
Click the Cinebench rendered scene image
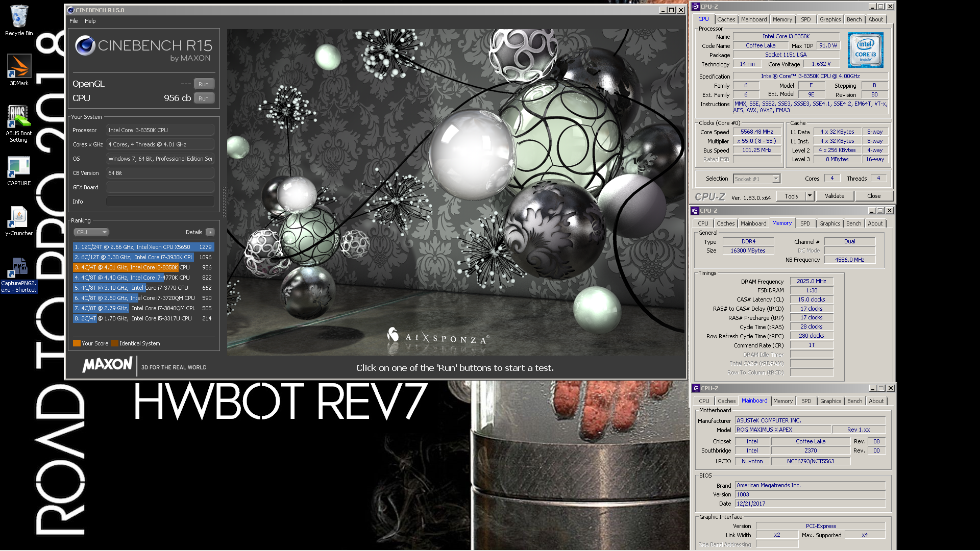(456, 192)
